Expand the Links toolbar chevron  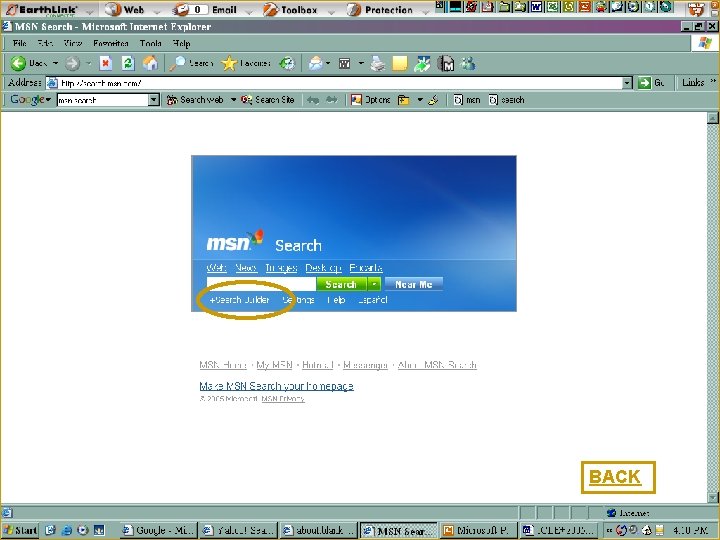pos(713,81)
